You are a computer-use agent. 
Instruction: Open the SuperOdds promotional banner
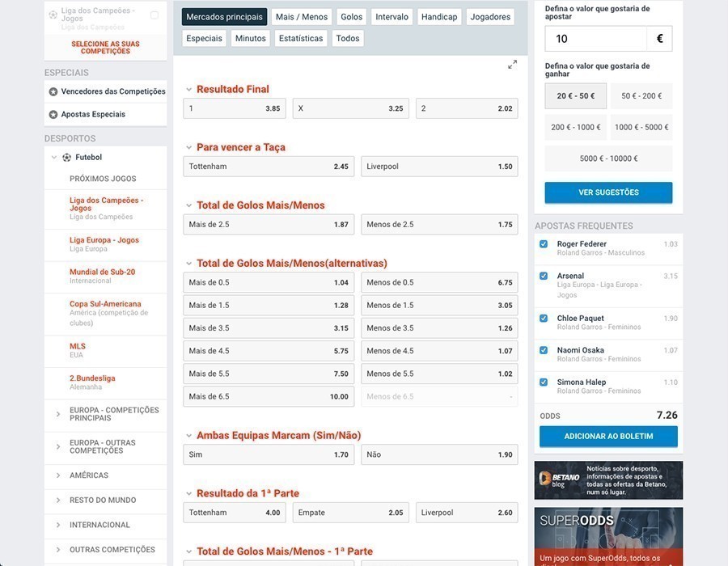coord(608,536)
